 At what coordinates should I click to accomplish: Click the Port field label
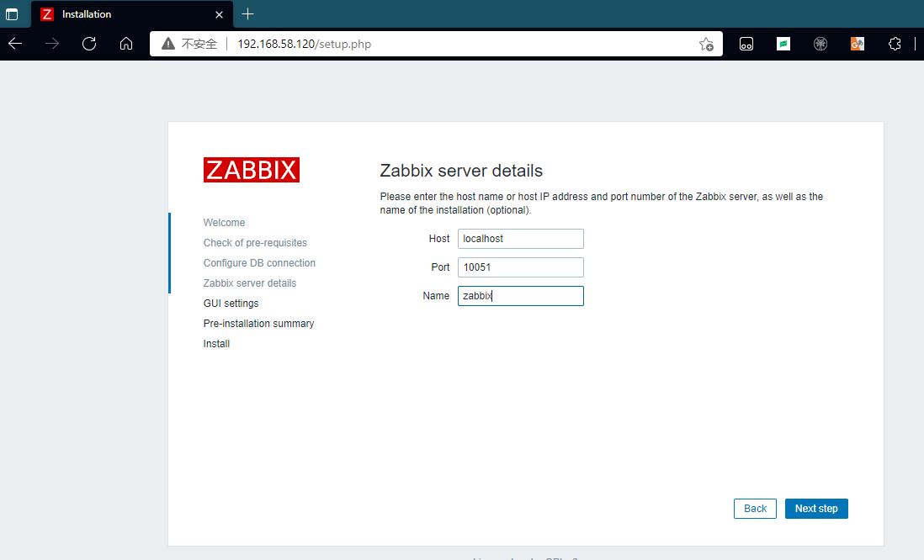coord(440,267)
